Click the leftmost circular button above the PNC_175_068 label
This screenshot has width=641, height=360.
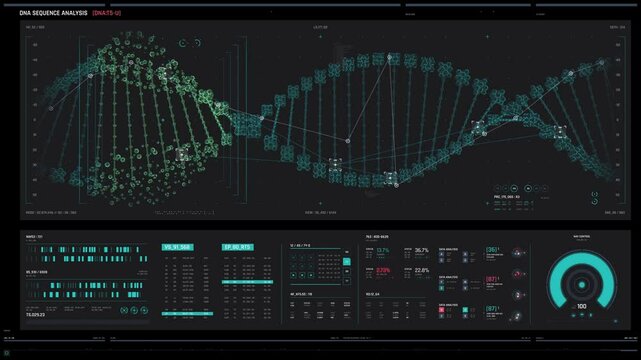coord(498,188)
